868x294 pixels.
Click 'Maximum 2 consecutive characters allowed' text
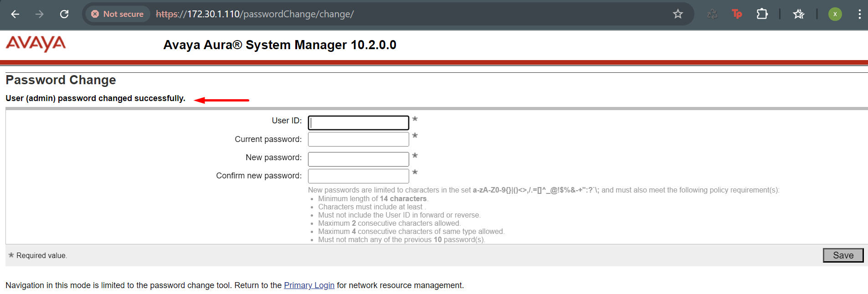tap(389, 223)
